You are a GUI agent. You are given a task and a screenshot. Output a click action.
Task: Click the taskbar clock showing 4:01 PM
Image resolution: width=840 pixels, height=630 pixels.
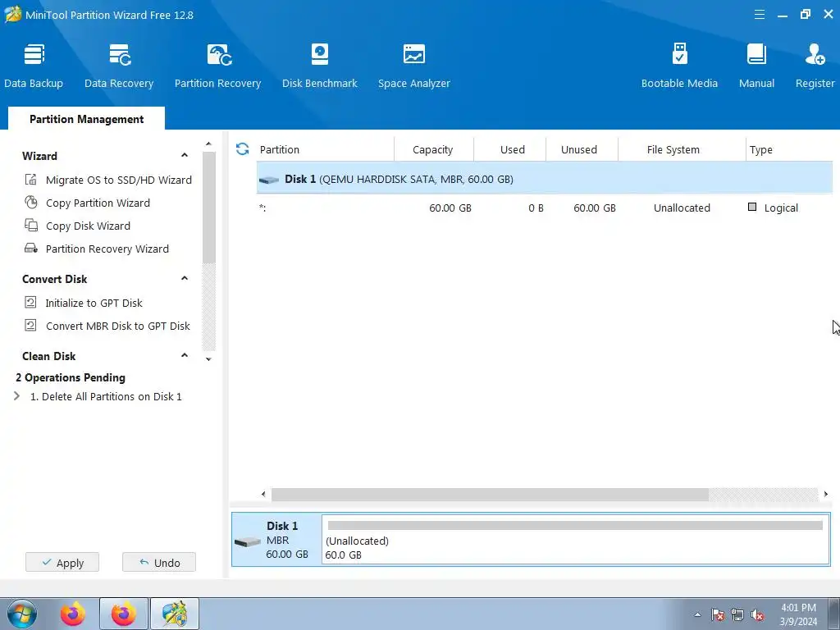tap(798, 614)
